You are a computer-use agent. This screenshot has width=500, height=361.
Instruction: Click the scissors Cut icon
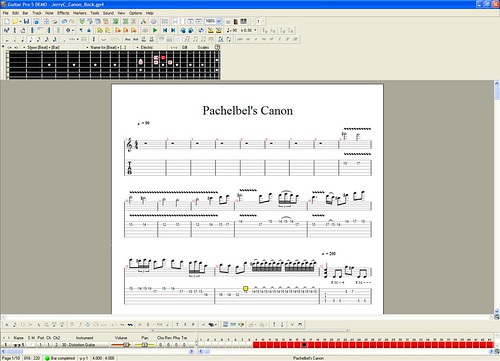pyautogui.click(x=143, y=21)
